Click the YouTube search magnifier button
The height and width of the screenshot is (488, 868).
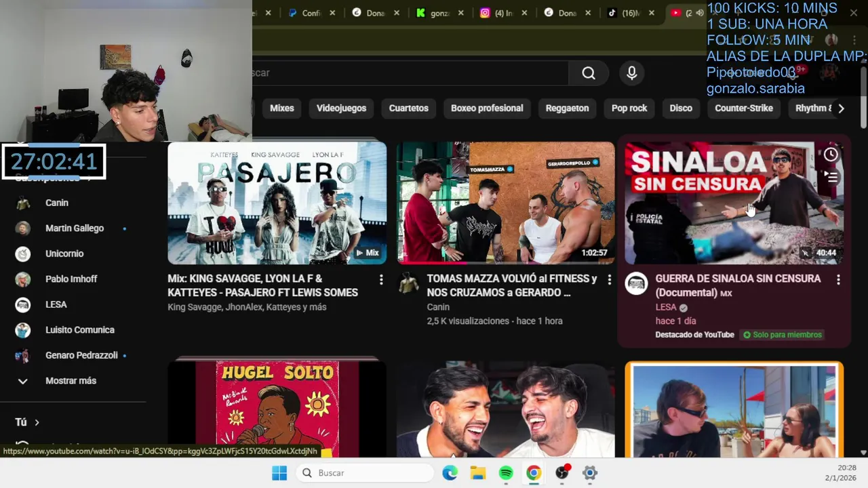(x=588, y=73)
